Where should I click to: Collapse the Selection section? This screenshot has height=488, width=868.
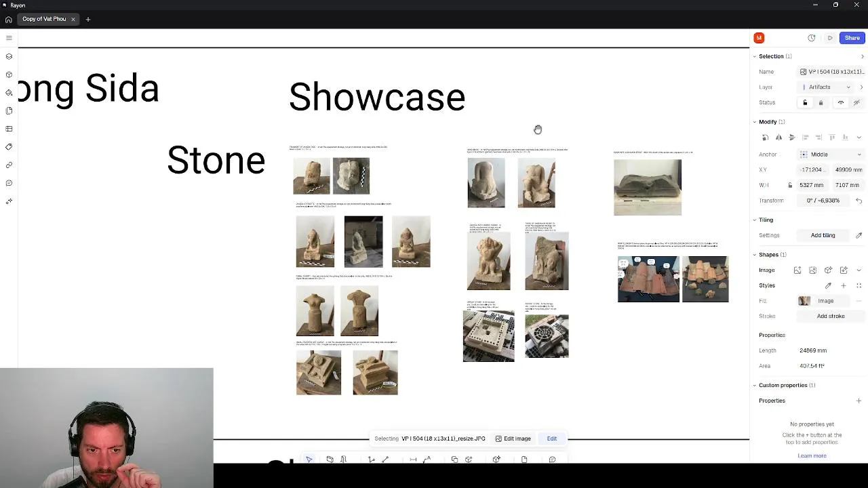click(754, 56)
